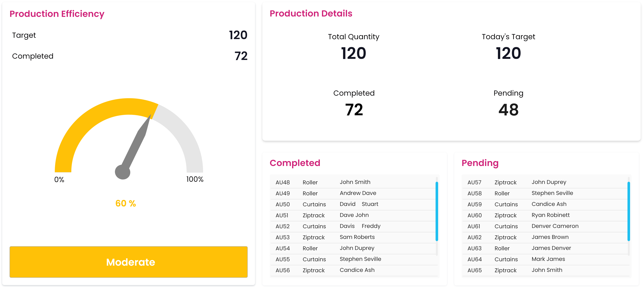Open the AU60 Ryan Robinett entry
The width and height of the screenshot is (644, 288).
(545, 215)
